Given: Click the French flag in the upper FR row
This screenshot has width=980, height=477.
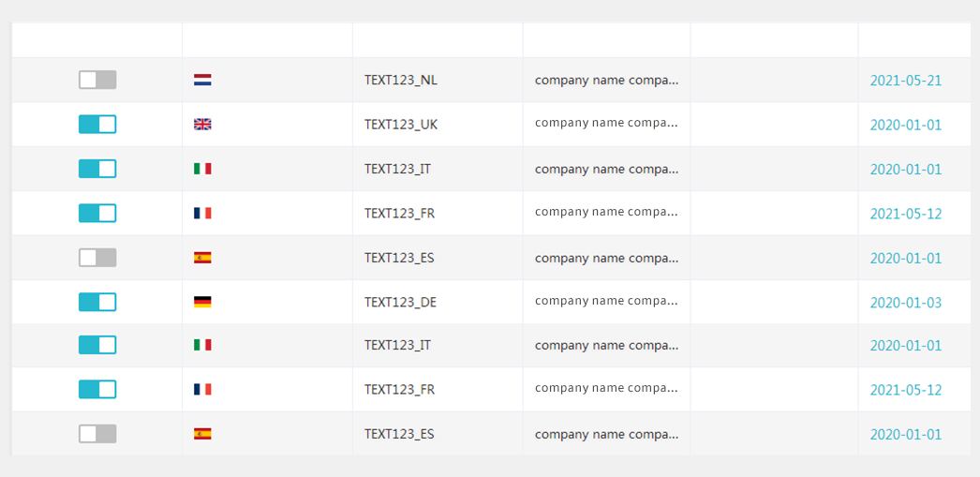Looking at the screenshot, I should click(202, 213).
